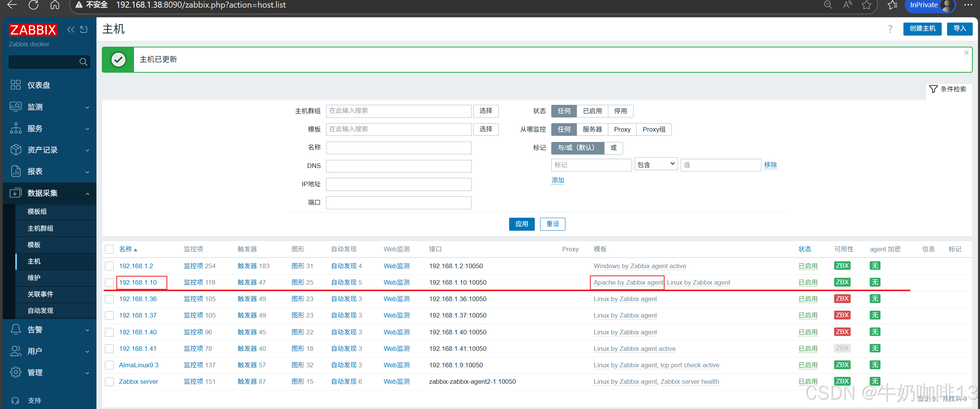Screen dimensions: 980x409
Task: Close the 主机已更新 success message
Action: 966,53
